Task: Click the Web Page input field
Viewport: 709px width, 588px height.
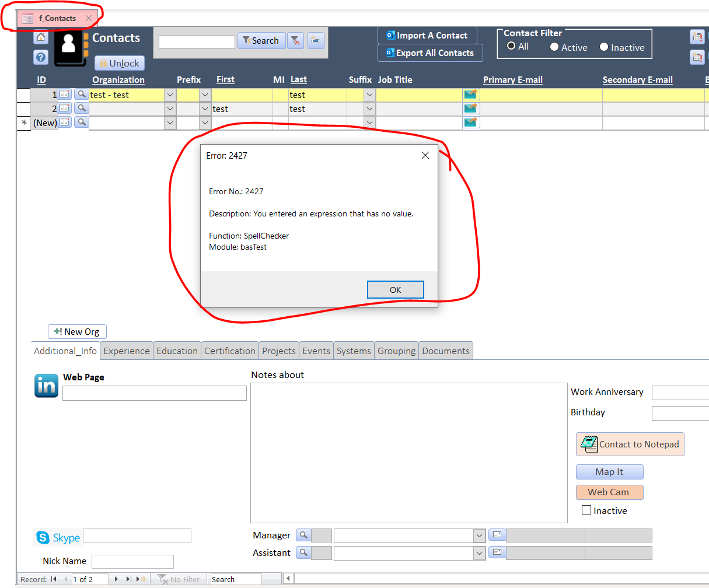Action: pos(155,393)
